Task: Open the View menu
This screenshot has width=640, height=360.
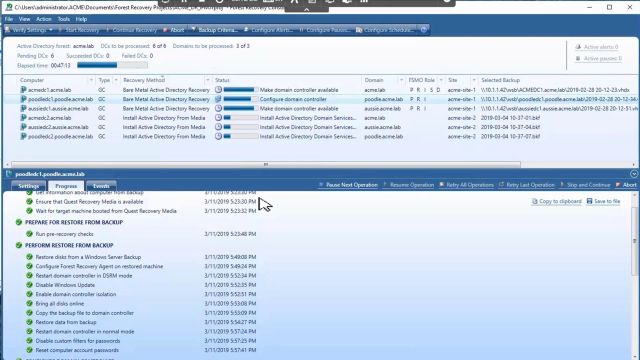Action: pos(24,19)
